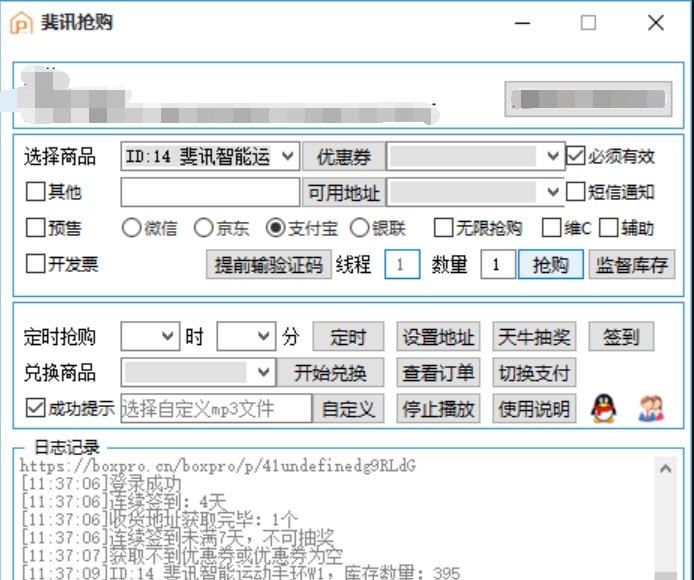Click the 收货地址获取完毕 log line

point(159,519)
